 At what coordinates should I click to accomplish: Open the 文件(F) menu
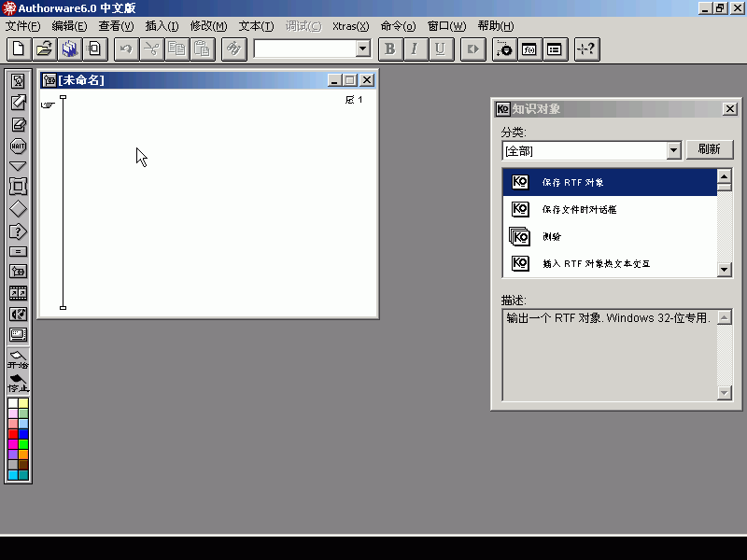click(x=22, y=26)
